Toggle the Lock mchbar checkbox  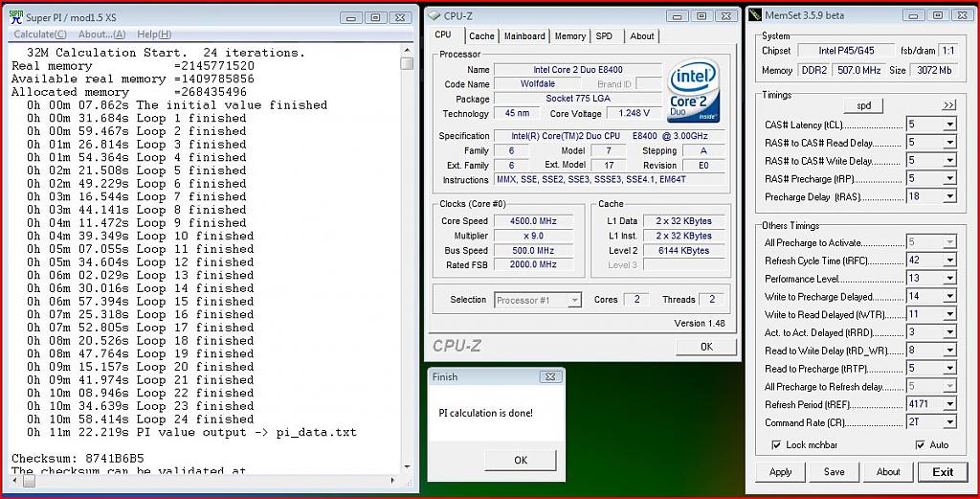pyautogui.click(x=776, y=444)
